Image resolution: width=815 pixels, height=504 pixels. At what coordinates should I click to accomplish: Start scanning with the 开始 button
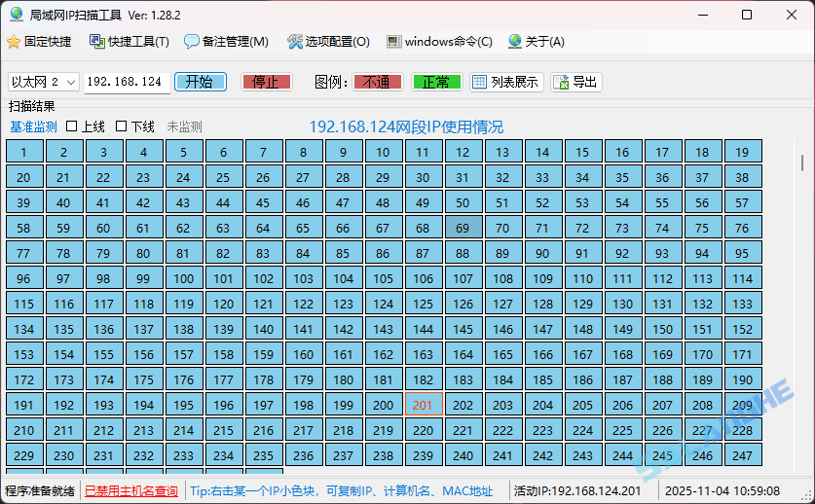201,82
